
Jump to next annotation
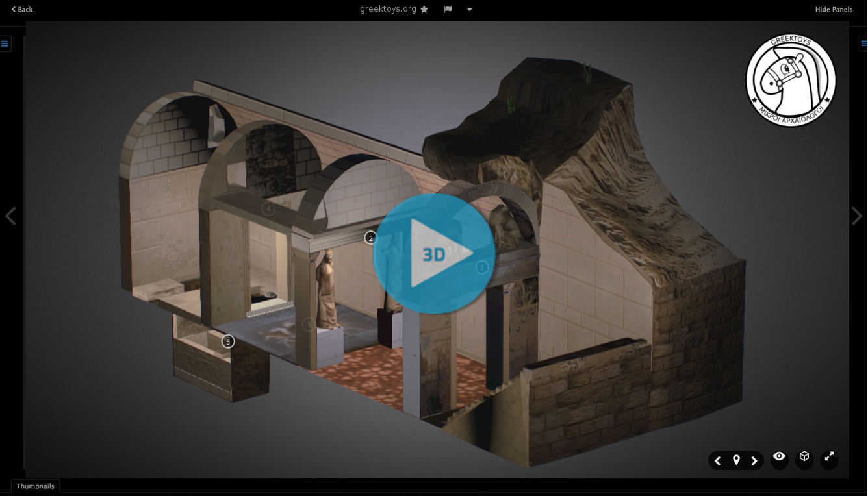tap(754, 460)
